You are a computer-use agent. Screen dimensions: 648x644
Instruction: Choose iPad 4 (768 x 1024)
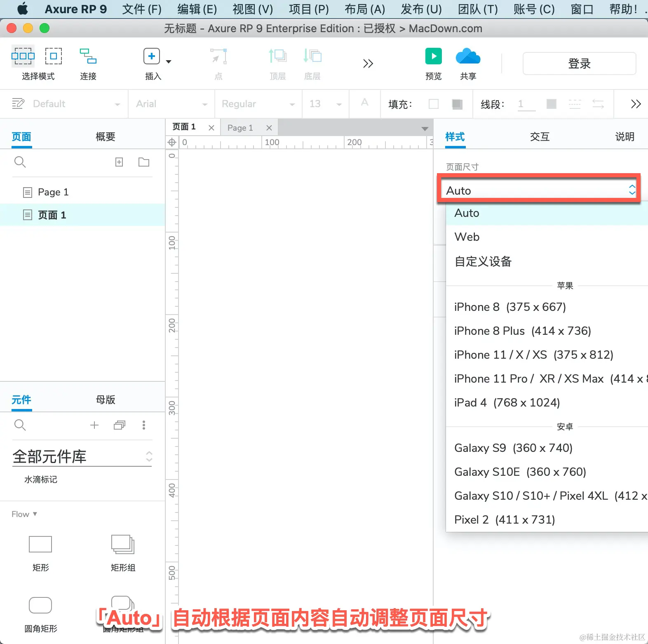547,403
